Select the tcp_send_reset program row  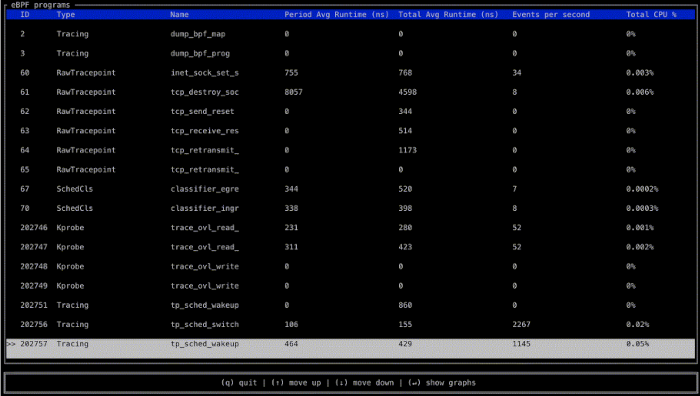tap(350, 111)
